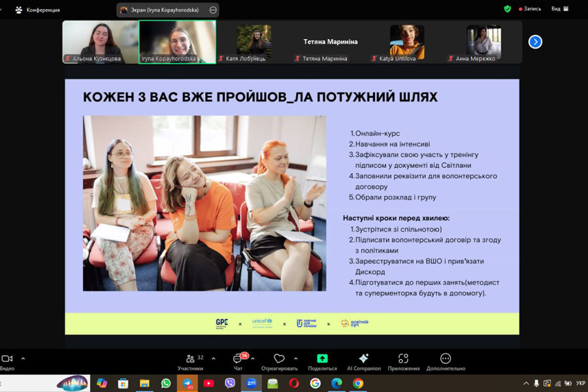Expand the participants options arrow
Viewport: 588px width, 392px height.
tap(210, 358)
